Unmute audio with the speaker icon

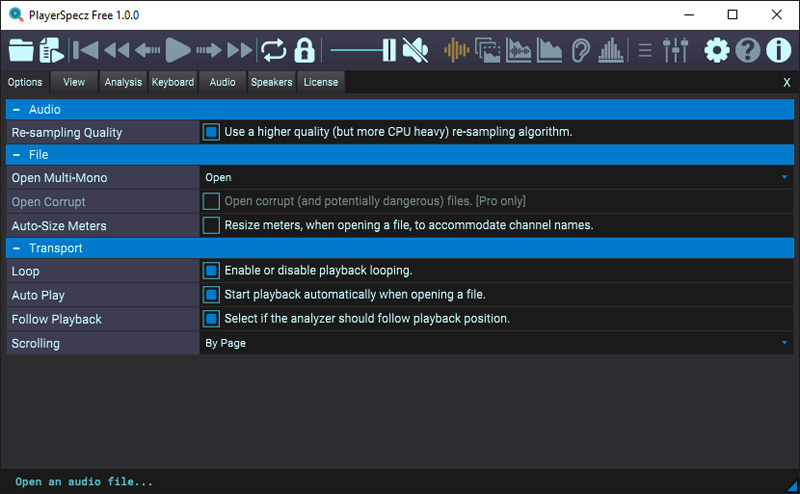tap(416, 50)
